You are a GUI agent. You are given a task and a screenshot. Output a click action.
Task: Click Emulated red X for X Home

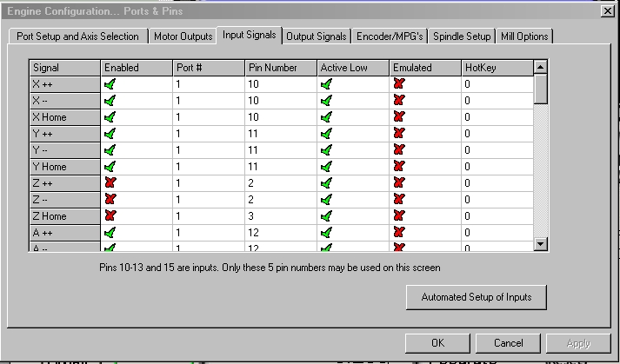point(399,117)
